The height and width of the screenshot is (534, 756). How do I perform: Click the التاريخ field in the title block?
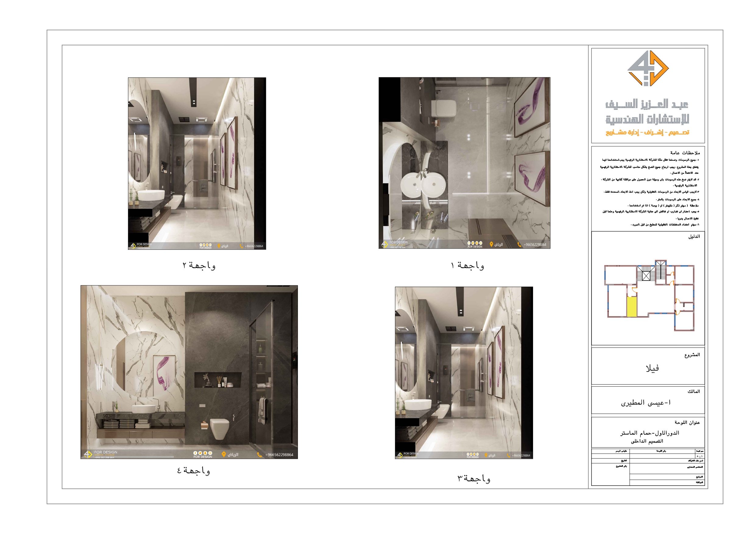(624, 461)
